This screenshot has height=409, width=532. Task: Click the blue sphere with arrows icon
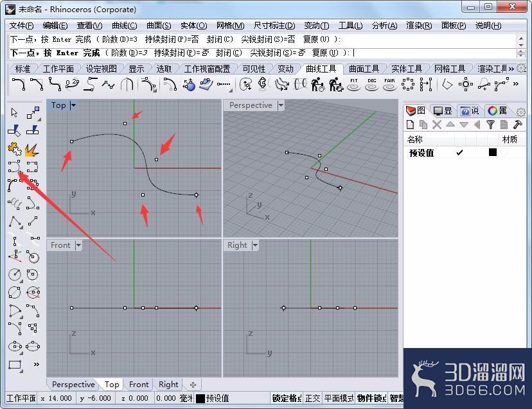pyautogui.click(x=190, y=85)
